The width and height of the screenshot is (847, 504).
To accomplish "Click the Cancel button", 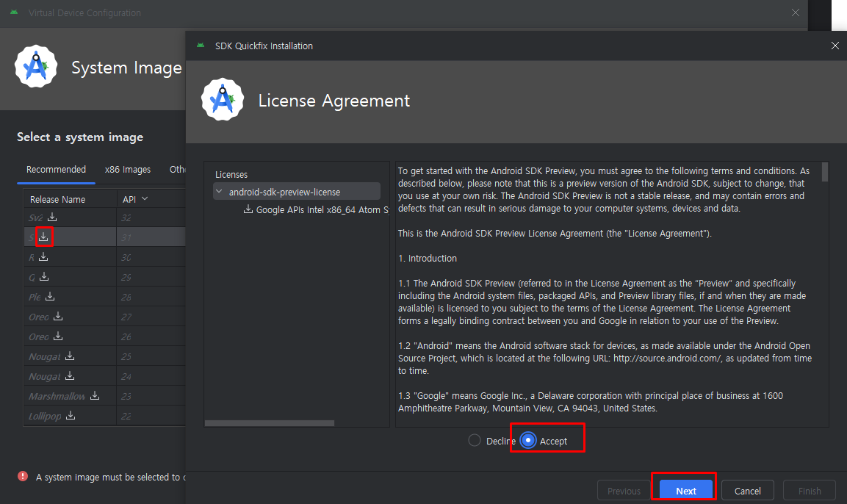I will click(x=748, y=491).
